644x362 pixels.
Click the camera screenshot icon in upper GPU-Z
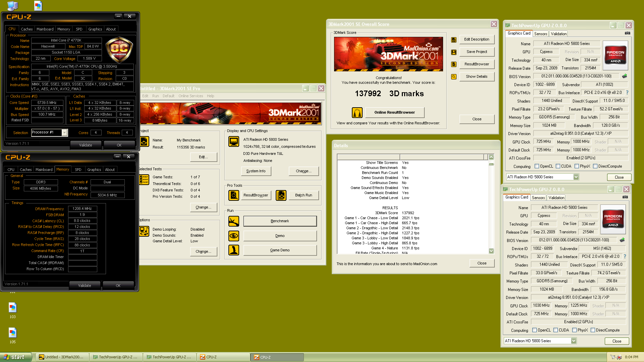tap(628, 33)
